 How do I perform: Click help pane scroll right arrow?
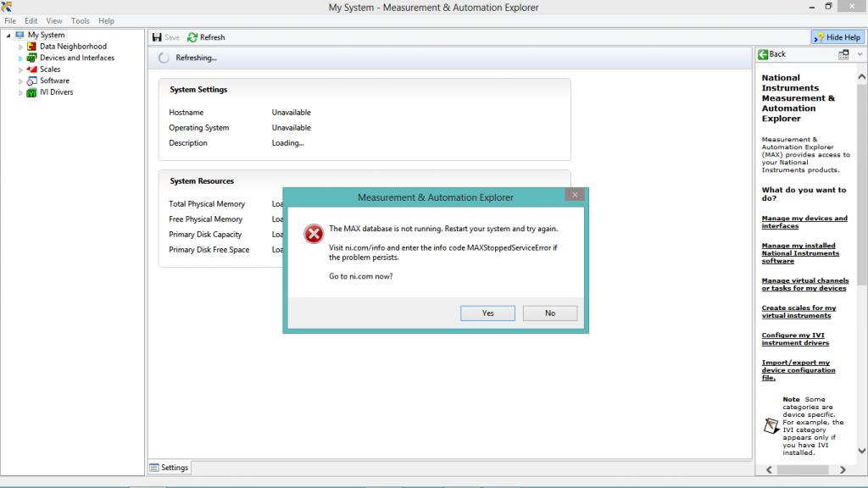(843, 469)
